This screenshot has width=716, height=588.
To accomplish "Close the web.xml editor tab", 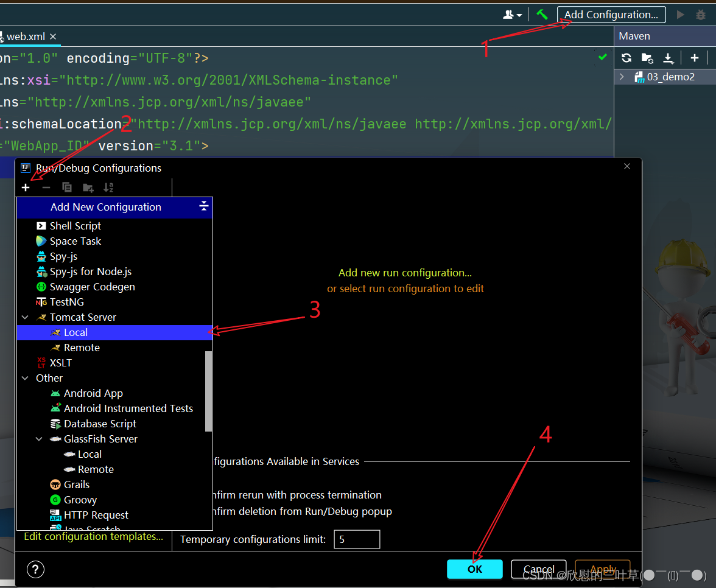I will 53,37.
